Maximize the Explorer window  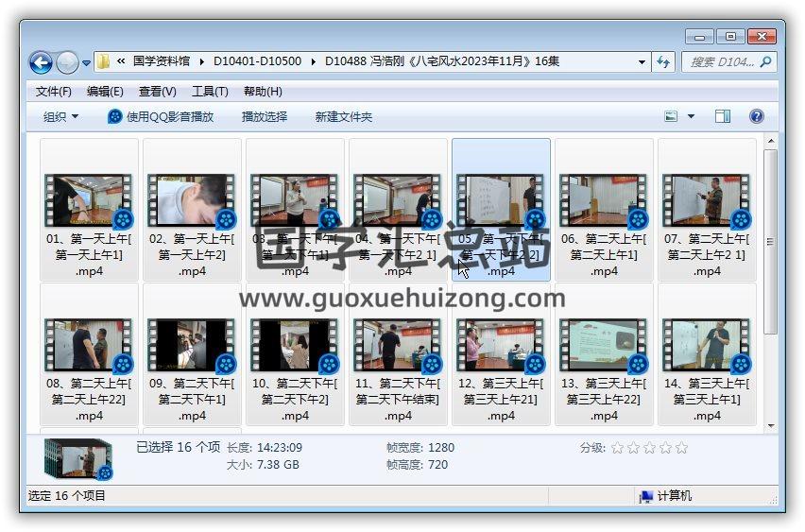730,37
